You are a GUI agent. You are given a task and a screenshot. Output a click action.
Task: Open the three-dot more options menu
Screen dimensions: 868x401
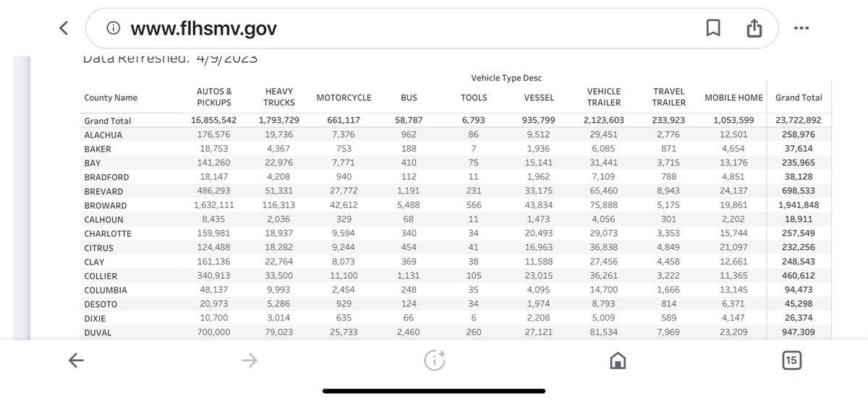801,28
